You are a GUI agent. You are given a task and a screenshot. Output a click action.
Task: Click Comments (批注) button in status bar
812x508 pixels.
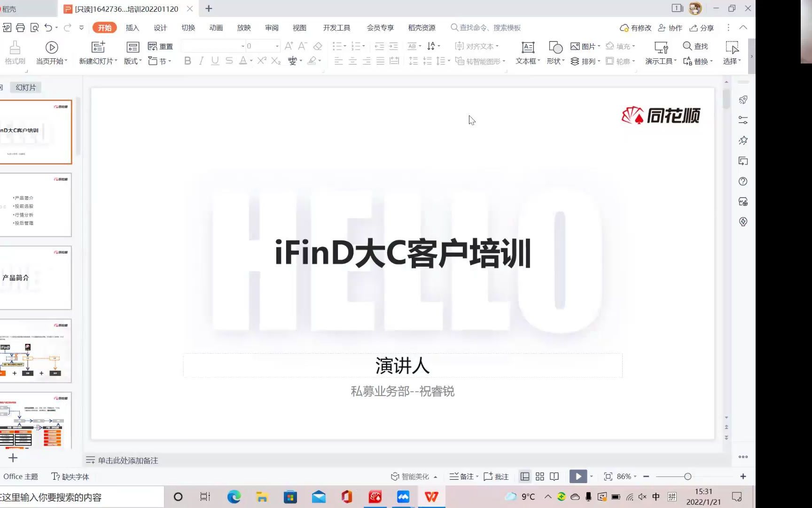coord(496,476)
